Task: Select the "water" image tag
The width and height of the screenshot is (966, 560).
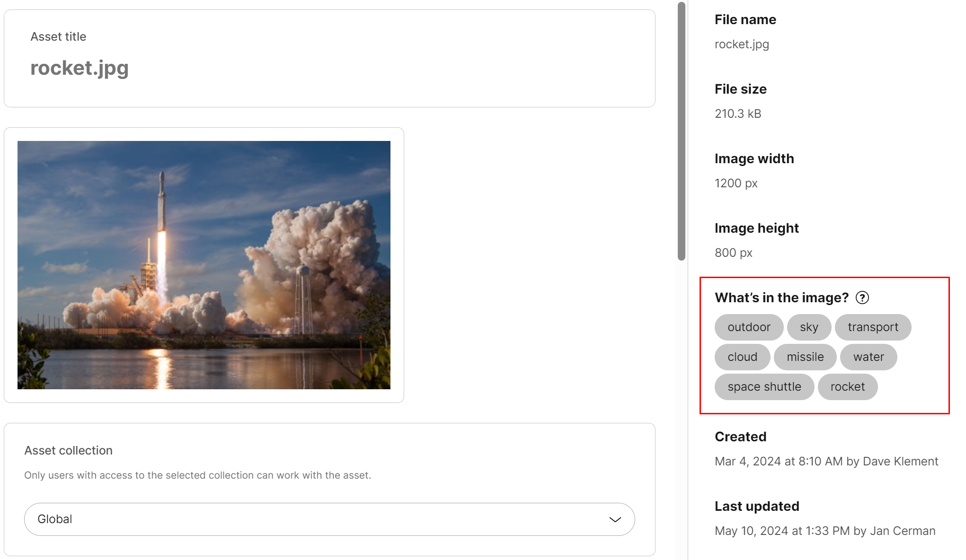Action: (x=868, y=357)
